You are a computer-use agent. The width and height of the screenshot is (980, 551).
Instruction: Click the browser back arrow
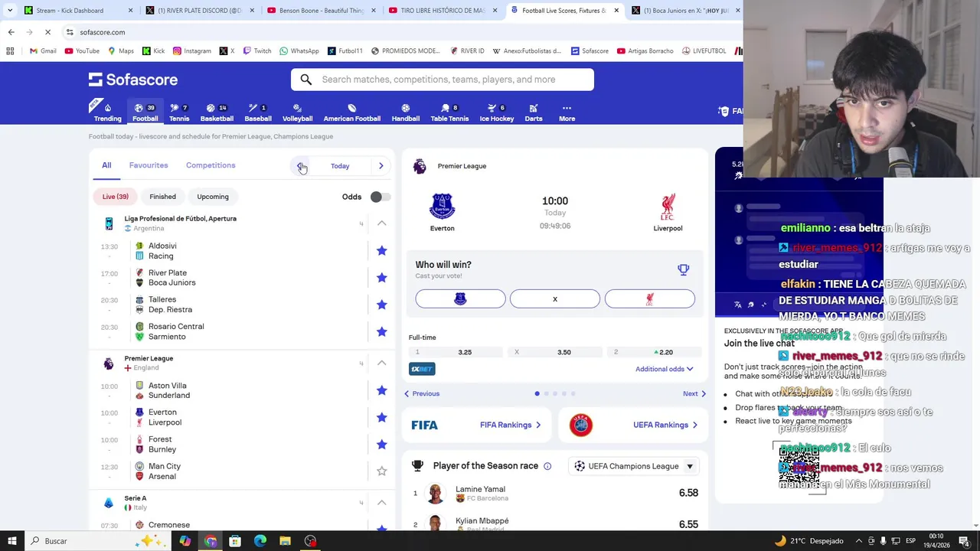tap(11, 32)
